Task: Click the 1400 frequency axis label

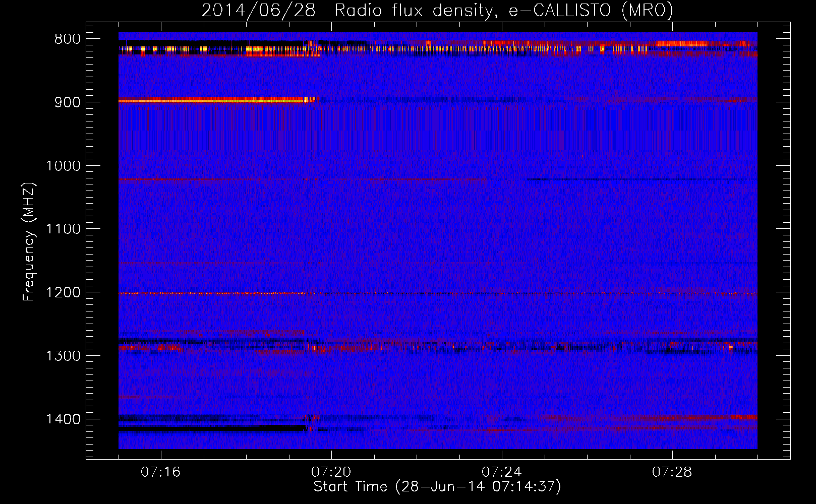Action: click(x=64, y=419)
